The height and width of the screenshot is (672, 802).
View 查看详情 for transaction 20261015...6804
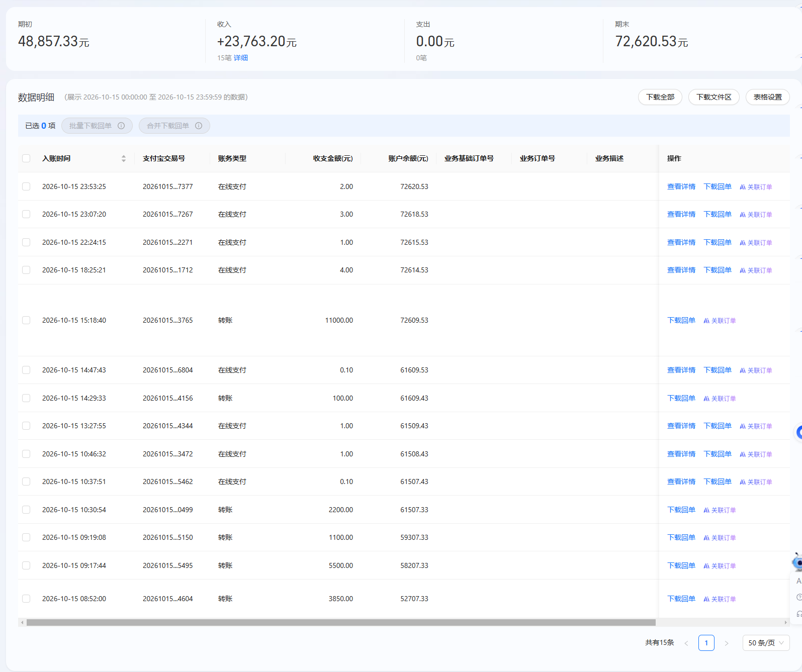click(x=681, y=370)
